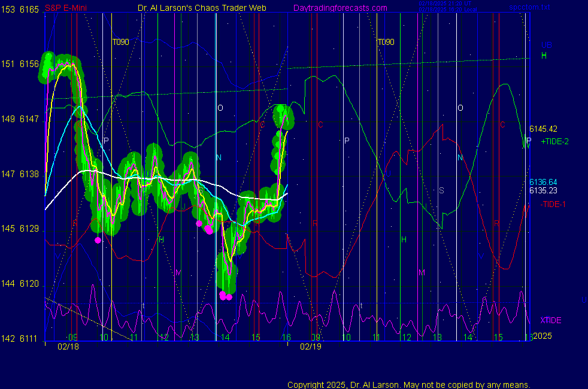Click the cyan 6136.64 value

543,182
